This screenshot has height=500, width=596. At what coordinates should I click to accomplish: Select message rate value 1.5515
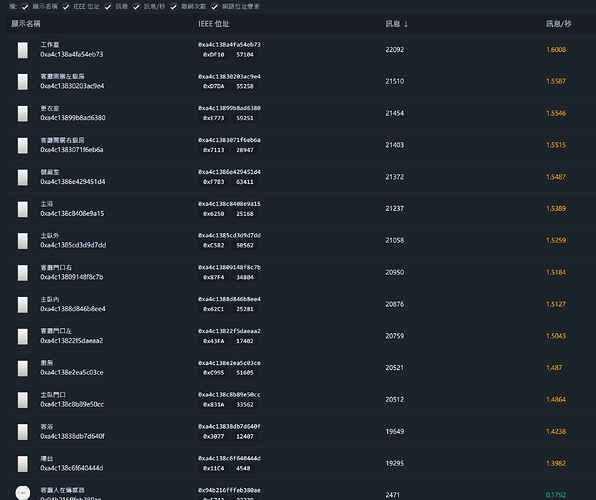556,145
